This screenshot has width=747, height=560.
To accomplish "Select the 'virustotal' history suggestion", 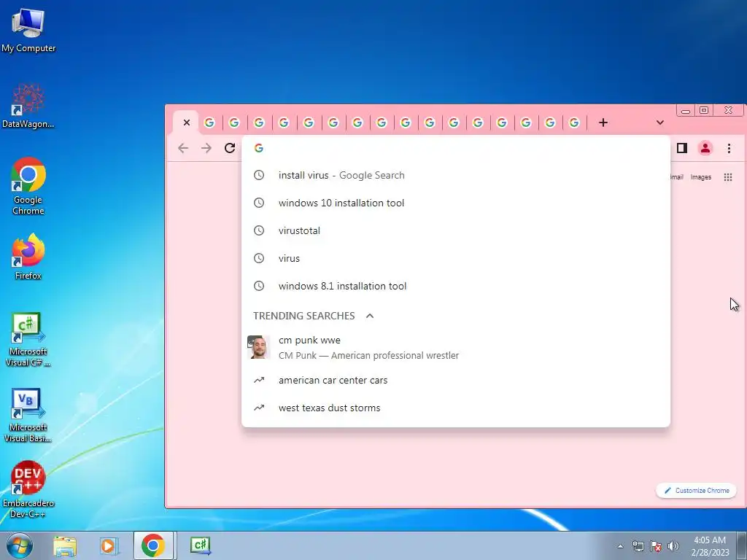I will (456, 230).
